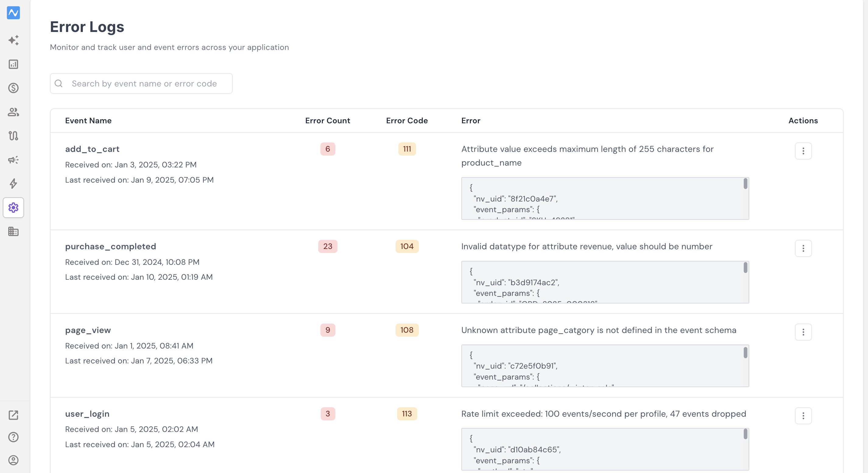The height and width of the screenshot is (473, 868).
Task: Click the nv_uid c72e5f0b91 payload line
Action: (516, 366)
